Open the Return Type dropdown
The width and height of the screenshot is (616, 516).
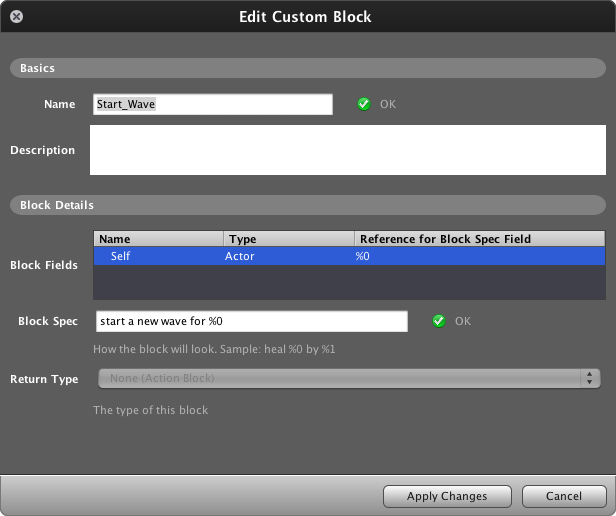click(x=349, y=378)
